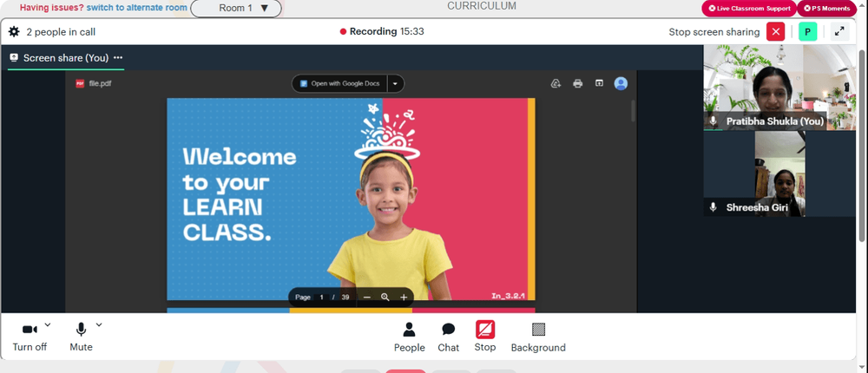
Task: Click the outer page scrollbar thumb
Action: pyautogui.click(x=862, y=144)
